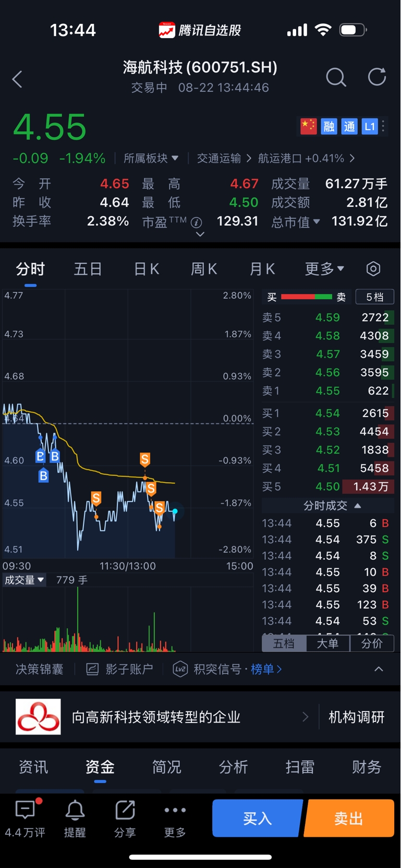401x868 pixels.
Task: Go back with the left arrow icon
Action: (17, 79)
